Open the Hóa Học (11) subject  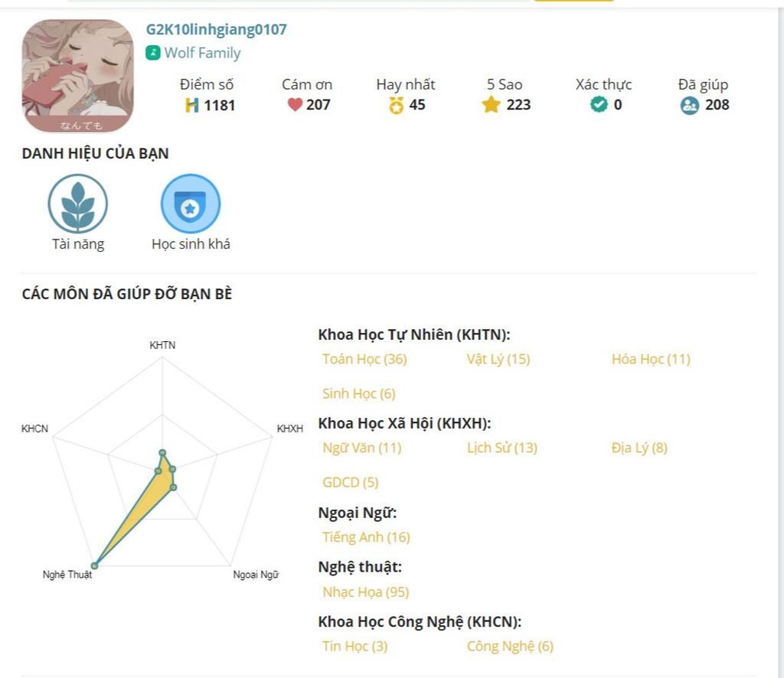coord(651,359)
